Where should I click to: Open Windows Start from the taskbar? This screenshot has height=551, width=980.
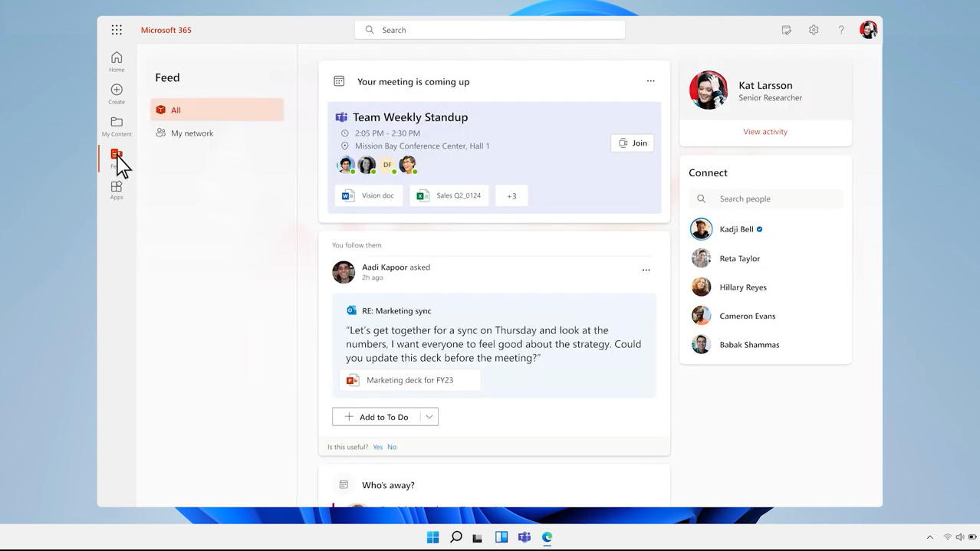tap(432, 537)
